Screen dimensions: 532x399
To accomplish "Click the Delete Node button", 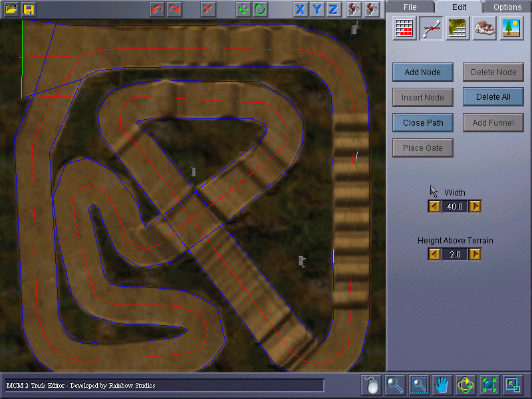I will pyautogui.click(x=493, y=72).
